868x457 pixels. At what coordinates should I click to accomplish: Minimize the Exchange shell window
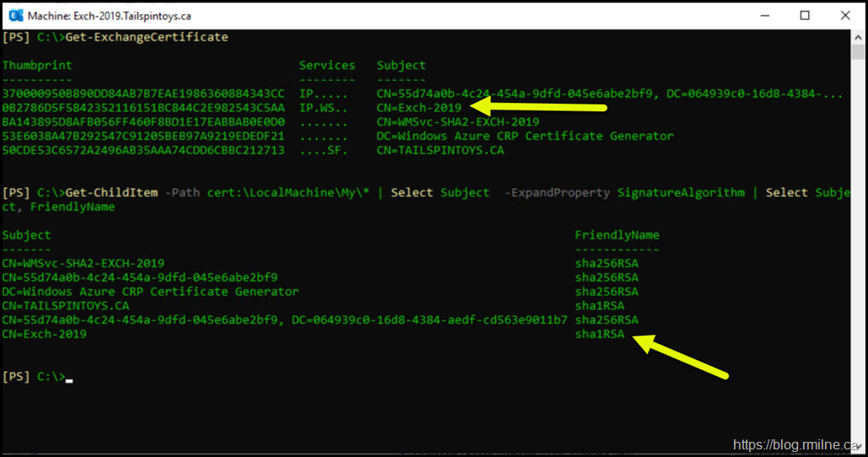[x=764, y=15]
